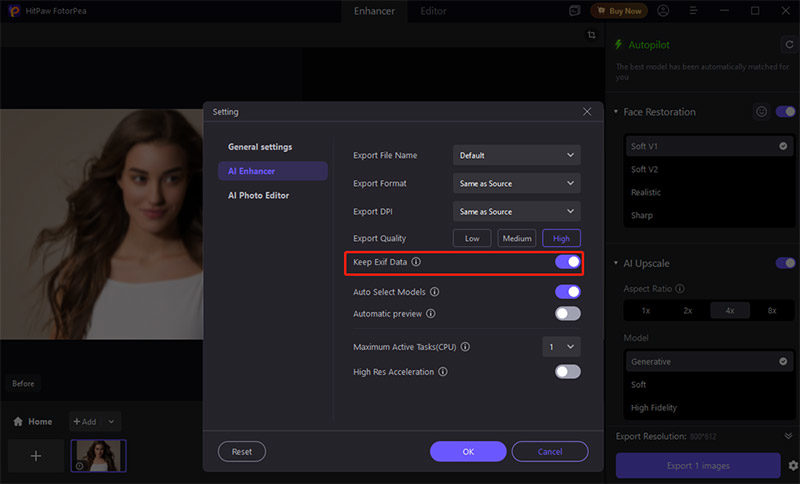Click the Reset button
Image resolution: width=800 pixels, height=484 pixels.
click(x=242, y=451)
